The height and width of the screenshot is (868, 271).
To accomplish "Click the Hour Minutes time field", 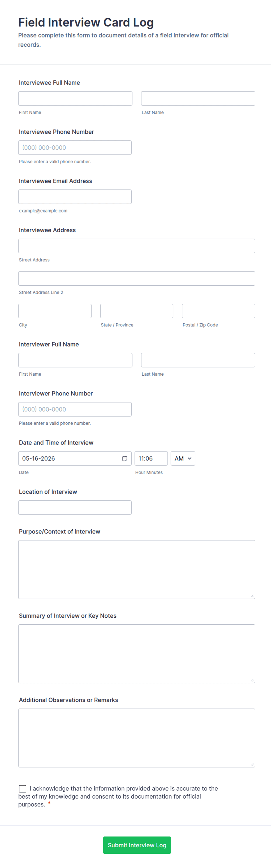I will pyautogui.click(x=151, y=458).
